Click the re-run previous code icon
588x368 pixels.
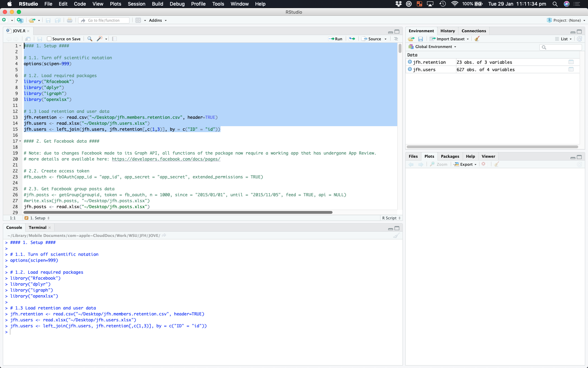pyautogui.click(x=352, y=39)
